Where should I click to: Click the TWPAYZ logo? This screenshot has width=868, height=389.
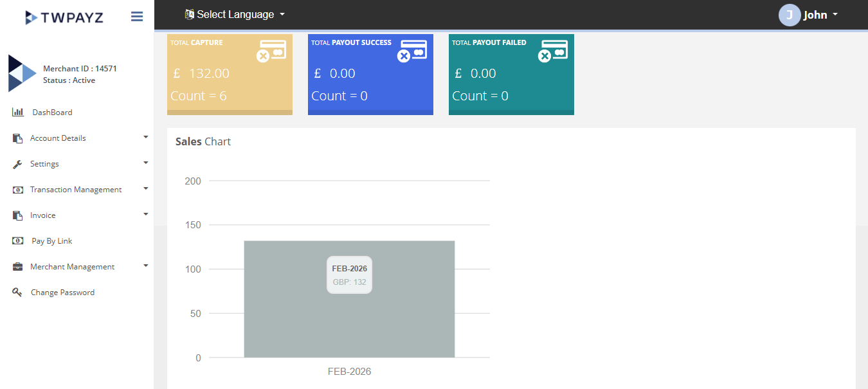(64, 17)
